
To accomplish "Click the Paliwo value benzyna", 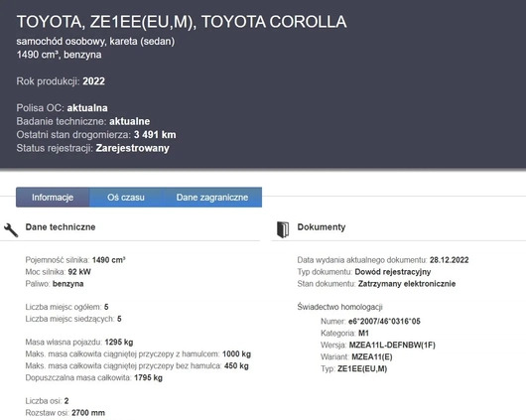I will tap(68, 284).
